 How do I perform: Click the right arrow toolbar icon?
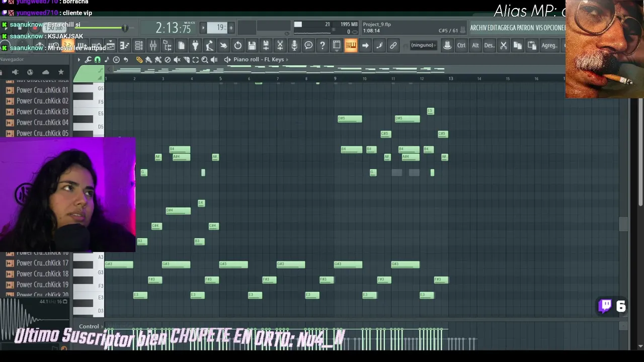coord(365,46)
